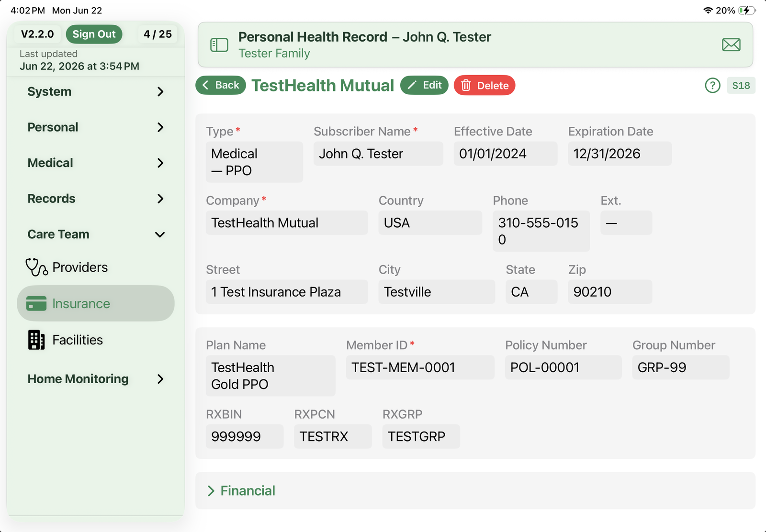The image size is (766, 532).
Task: Click the Providers stethoscope icon
Action: [36, 267]
